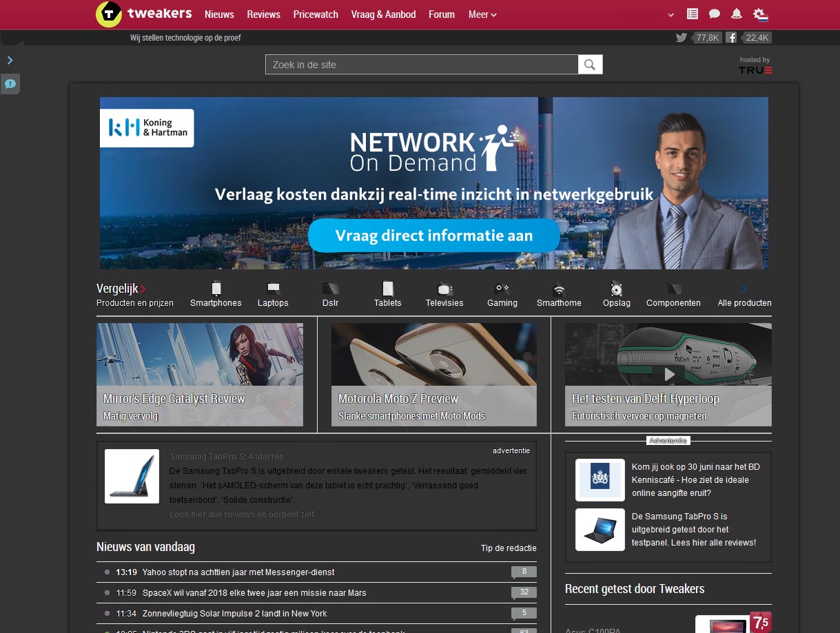Click 'Lees hier alle reviews en oordeel zelf.'
The image size is (840, 633).
point(243,515)
